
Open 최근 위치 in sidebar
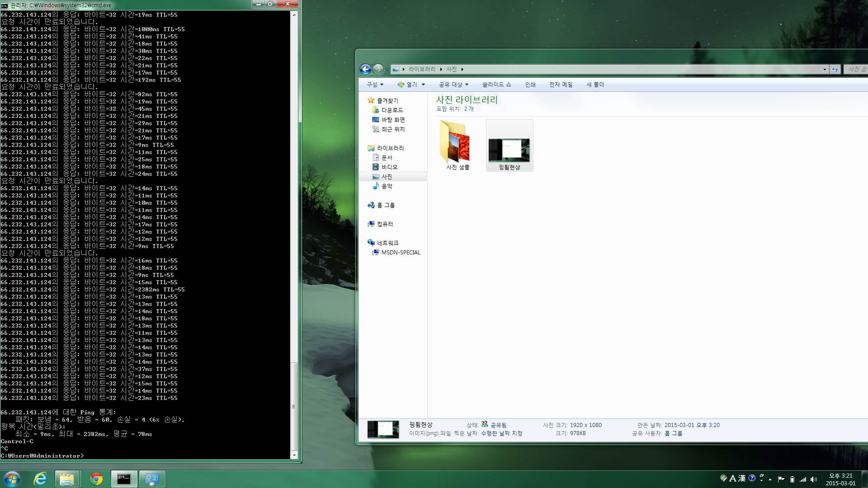point(388,129)
